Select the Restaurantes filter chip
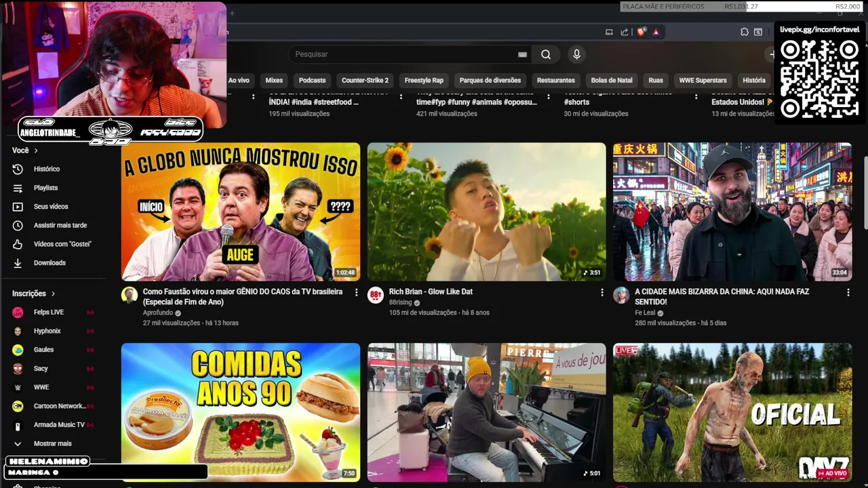This screenshot has width=868, height=488. [556, 80]
